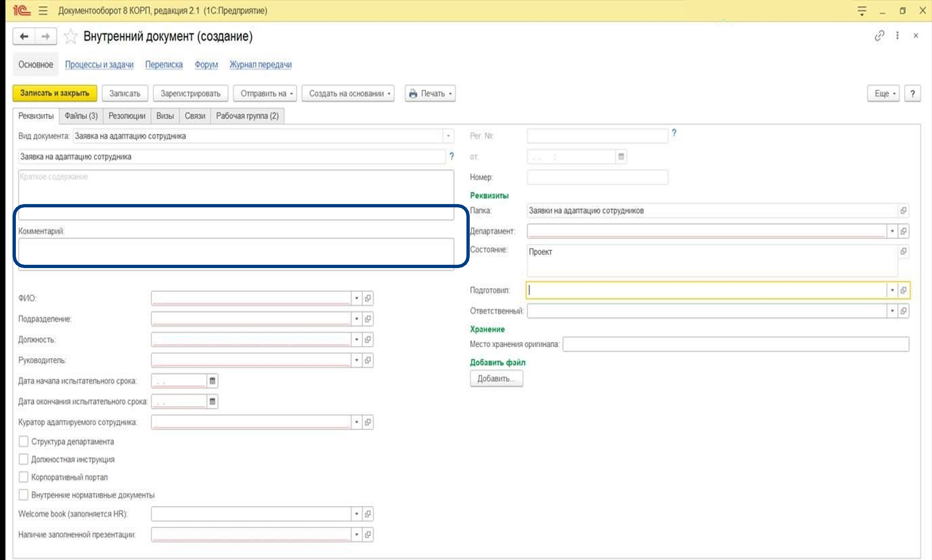The height and width of the screenshot is (560, 932).
Task: Focus the Место хранения оригинала field
Action: click(x=736, y=344)
